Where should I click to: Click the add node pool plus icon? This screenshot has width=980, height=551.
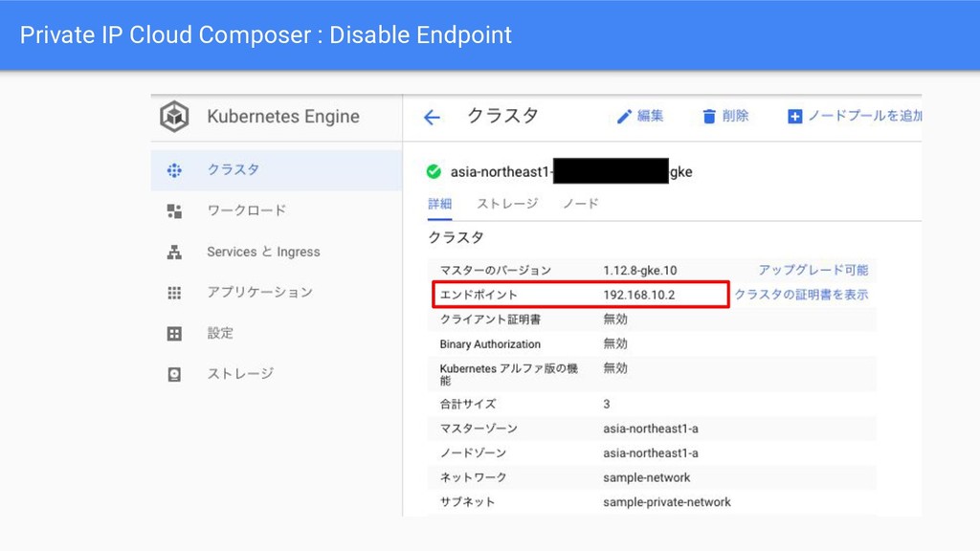pyautogui.click(x=794, y=117)
